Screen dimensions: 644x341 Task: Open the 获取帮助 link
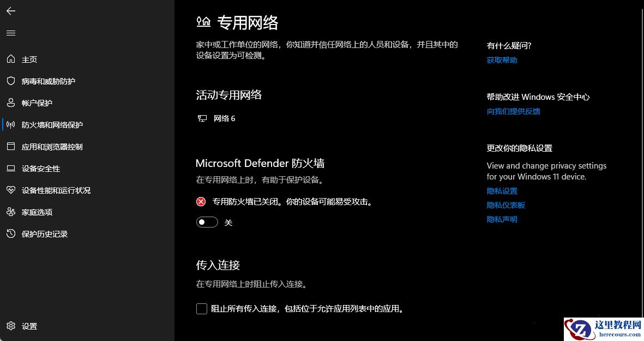point(500,60)
